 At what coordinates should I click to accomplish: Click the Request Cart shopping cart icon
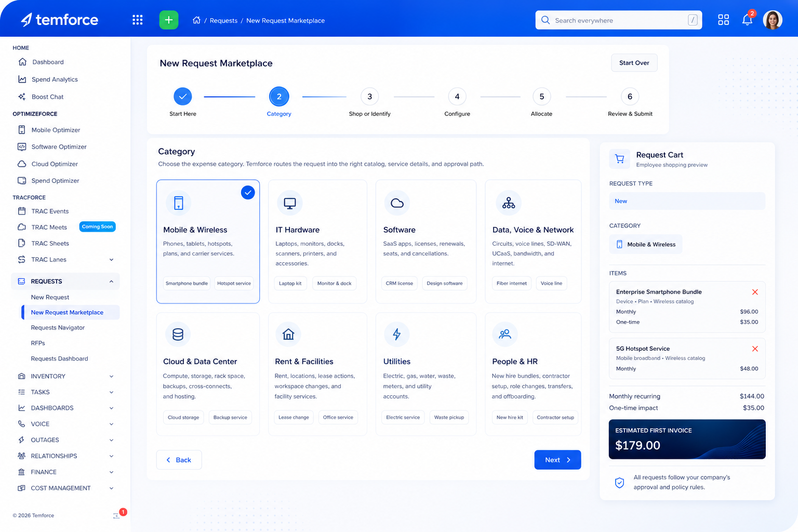click(x=619, y=159)
